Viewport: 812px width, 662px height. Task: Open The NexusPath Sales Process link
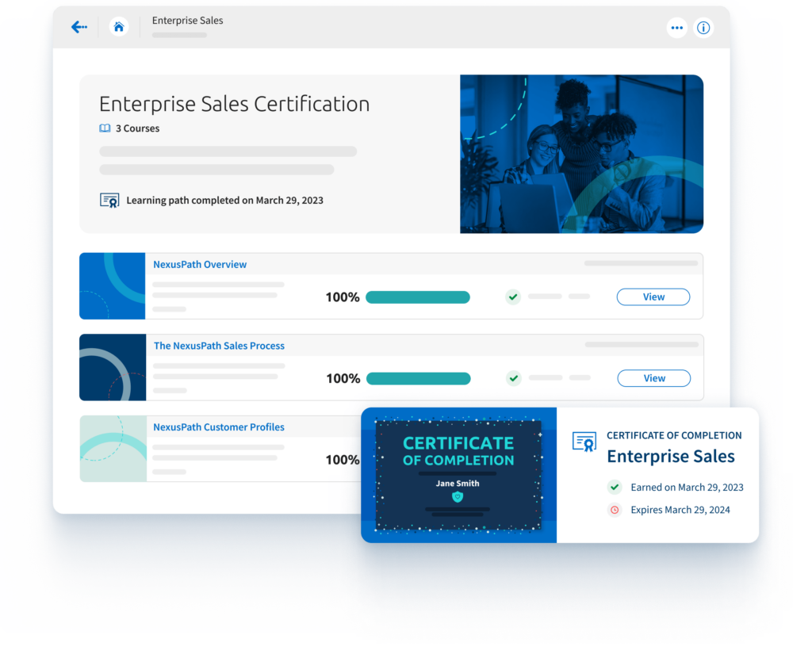(x=219, y=346)
